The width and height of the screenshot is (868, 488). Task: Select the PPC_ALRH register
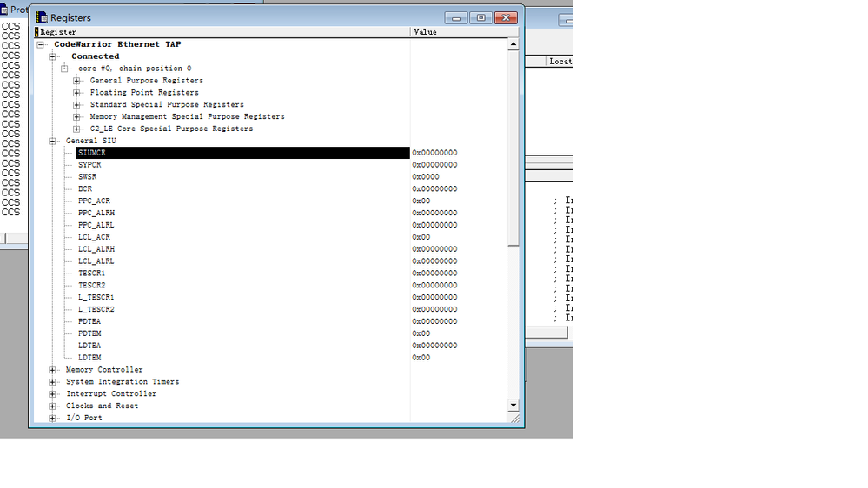(96, 213)
